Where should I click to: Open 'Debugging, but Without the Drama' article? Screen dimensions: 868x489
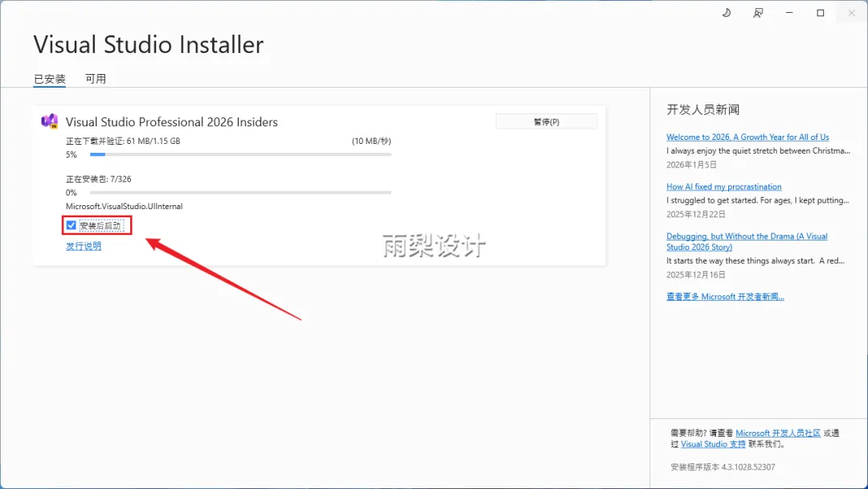tap(747, 241)
